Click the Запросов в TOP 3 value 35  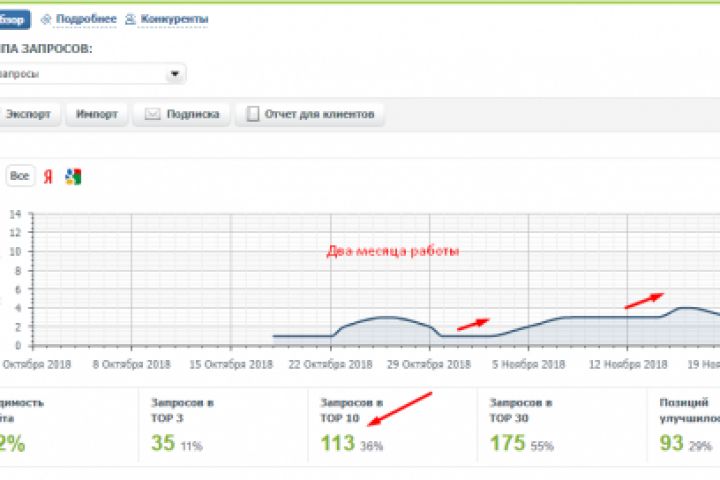pyautogui.click(x=163, y=443)
